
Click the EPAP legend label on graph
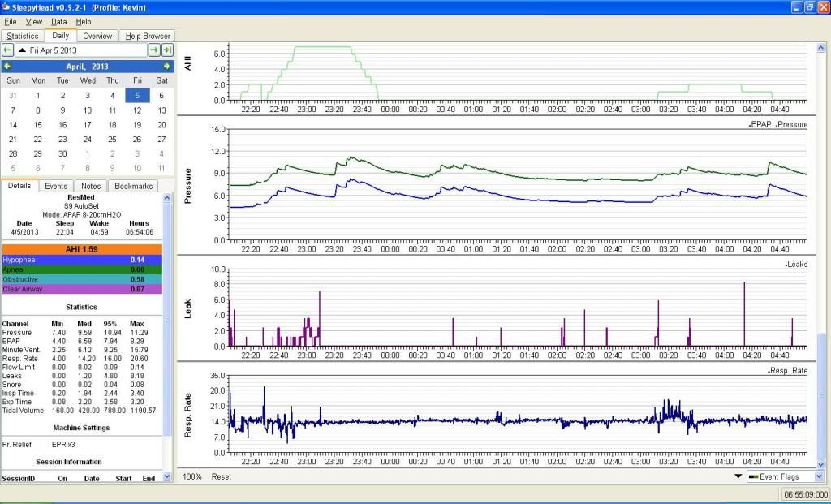761,124
